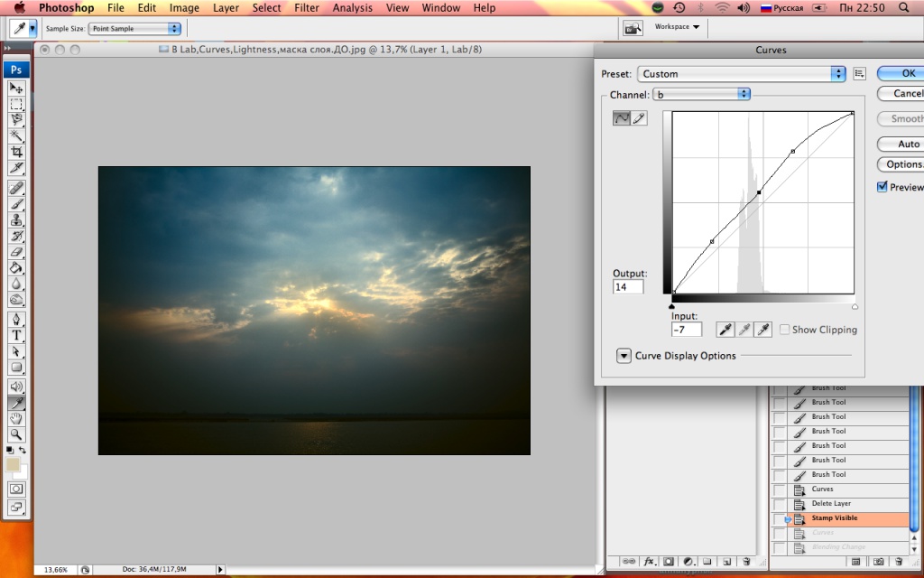Open the Channel dropdown showing b
924x578 pixels.
(x=701, y=94)
